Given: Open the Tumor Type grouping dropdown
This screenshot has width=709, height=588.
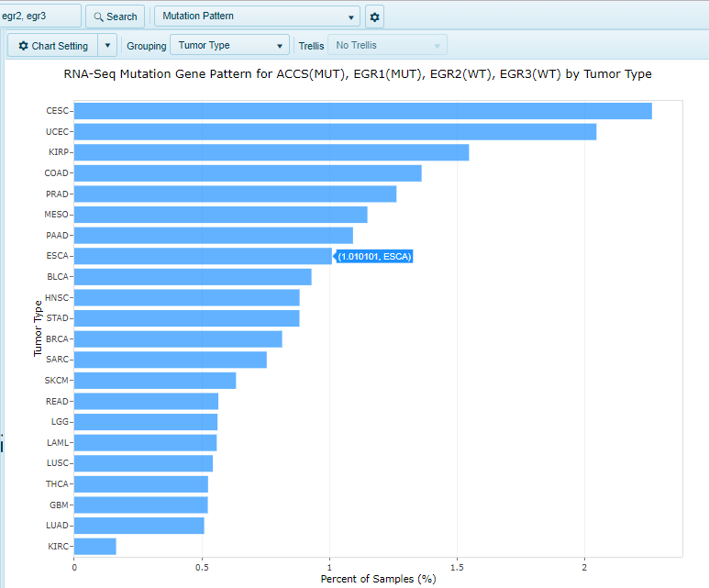Looking at the screenshot, I should point(230,46).
